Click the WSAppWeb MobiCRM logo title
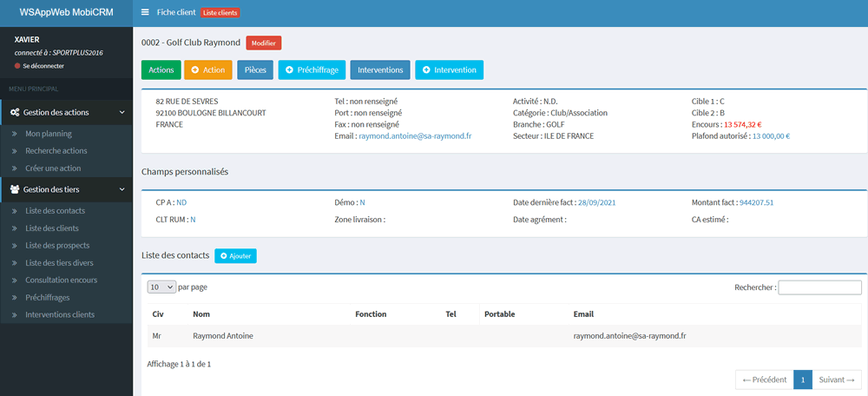Image resolution: width=868 pixels, height=396 pixels. click(x=67, y=12)
